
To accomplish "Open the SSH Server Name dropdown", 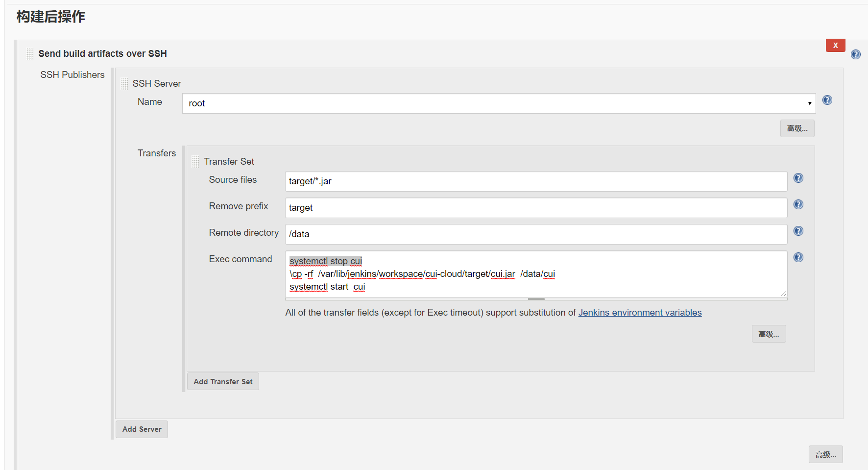I will tap(499, 103).
